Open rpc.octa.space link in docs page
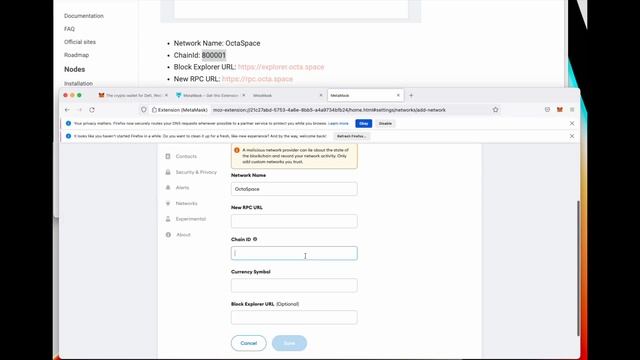The height and width of the screenshot is (360, 640). 258,79
